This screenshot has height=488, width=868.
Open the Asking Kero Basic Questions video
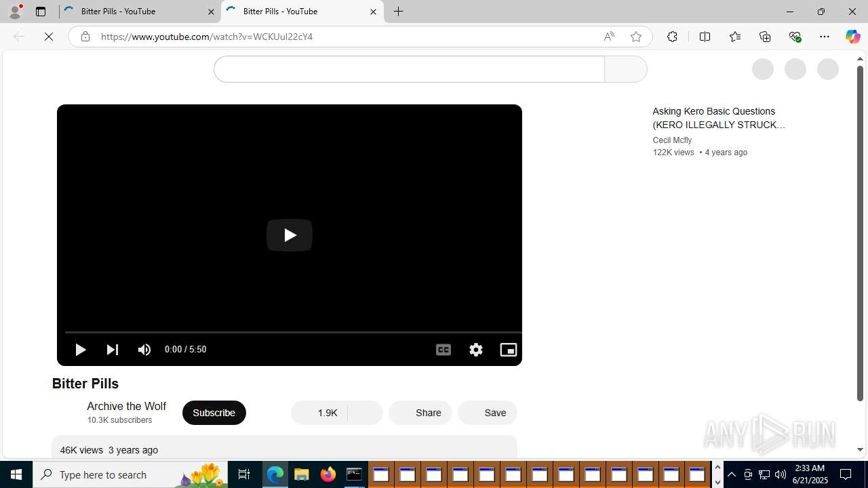[719, 118]
